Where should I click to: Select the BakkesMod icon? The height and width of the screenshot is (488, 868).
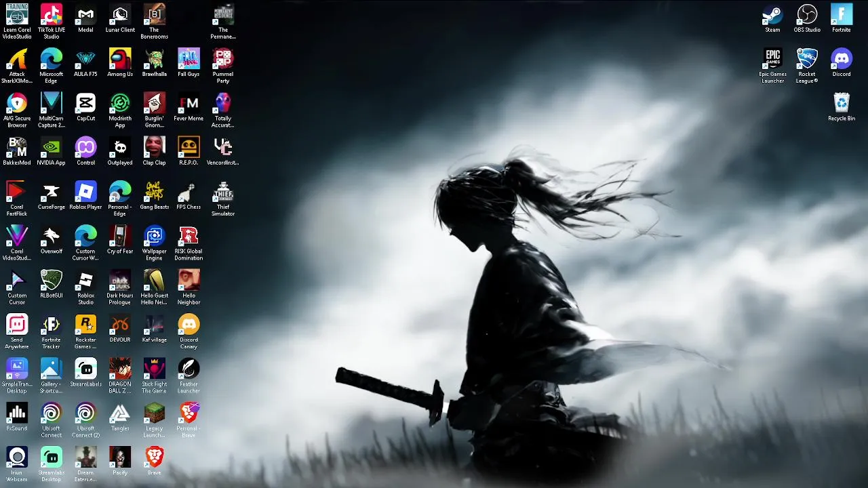tap(17, 151)
